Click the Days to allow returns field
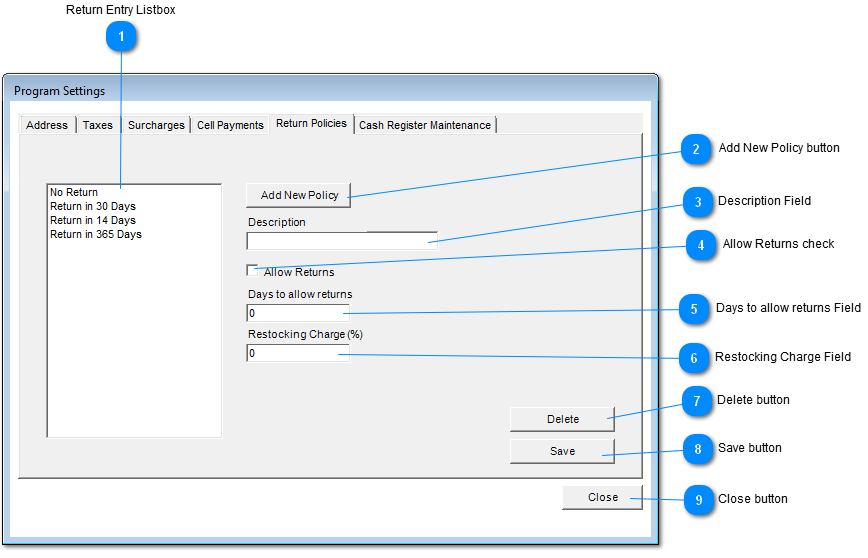The width and height of the screenshot is (868, 558). [x=298, y=313]
